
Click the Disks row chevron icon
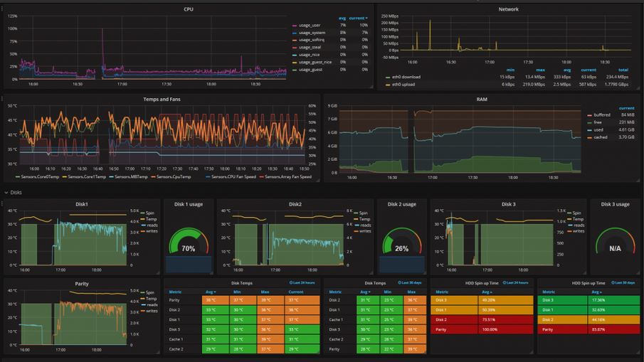tap(6, 192)
